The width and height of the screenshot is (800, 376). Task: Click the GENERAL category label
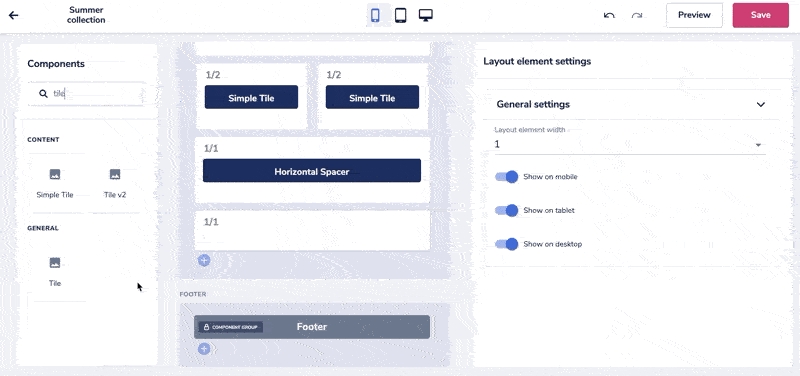pyautogui.click(x=43, y=228)
